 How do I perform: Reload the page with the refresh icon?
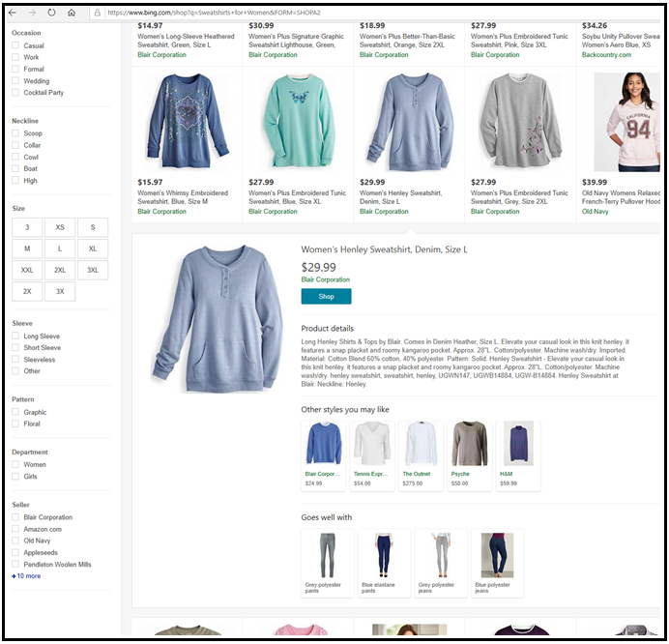[x=51, y=13]
